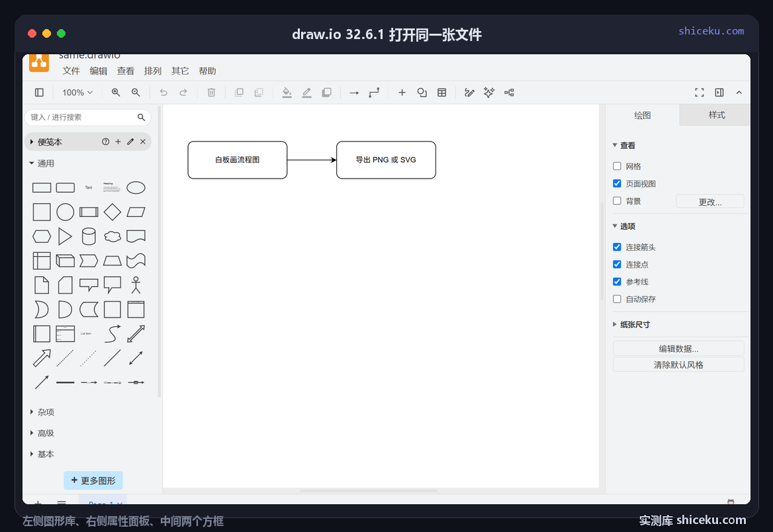Open the 编辑 menu
The width and height of the screenshot is (773, 532).
[x=99, y=71]
